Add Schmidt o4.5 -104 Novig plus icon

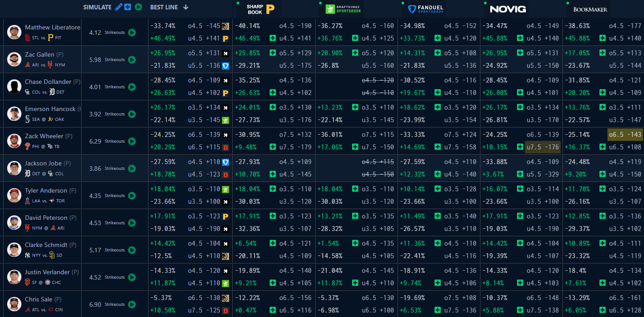pos(520,243)
